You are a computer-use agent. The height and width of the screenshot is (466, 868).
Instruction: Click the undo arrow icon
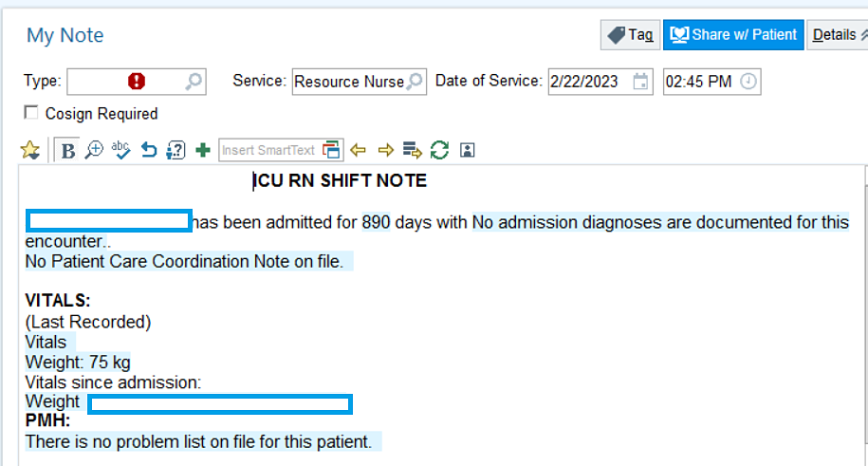coord(148,150)
